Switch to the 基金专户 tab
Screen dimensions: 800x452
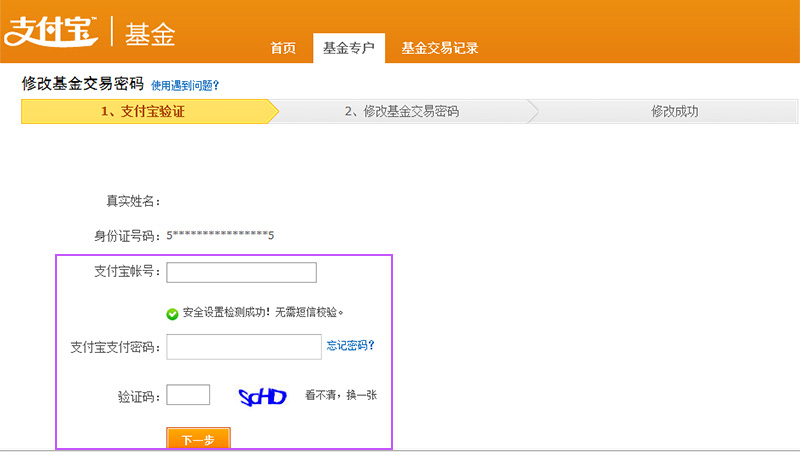(x=349, y=48)
